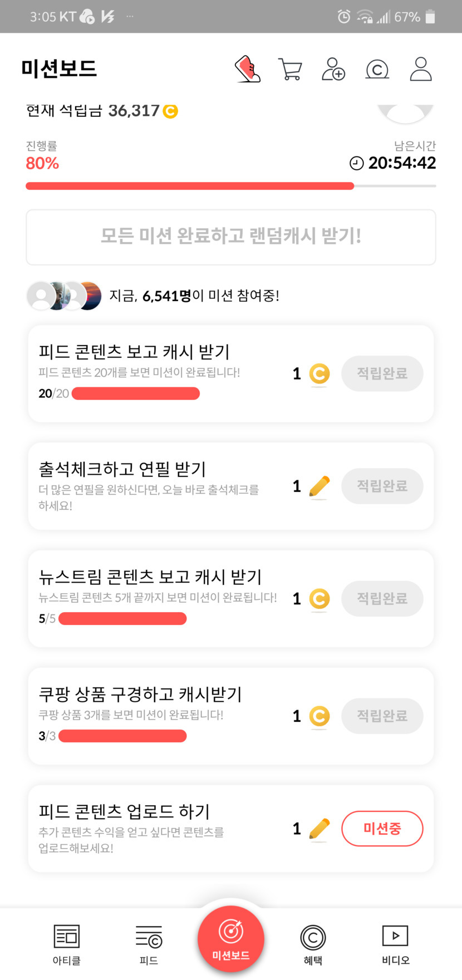Tap coin reward icon on 쿠팡 mission
462x980 pixels.
pos(319,716)
